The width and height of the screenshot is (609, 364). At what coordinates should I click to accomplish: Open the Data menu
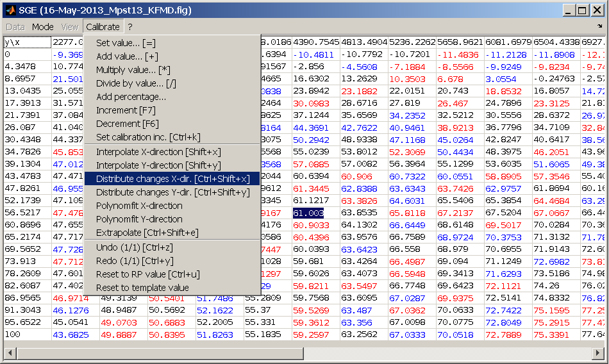pos(15,27)
